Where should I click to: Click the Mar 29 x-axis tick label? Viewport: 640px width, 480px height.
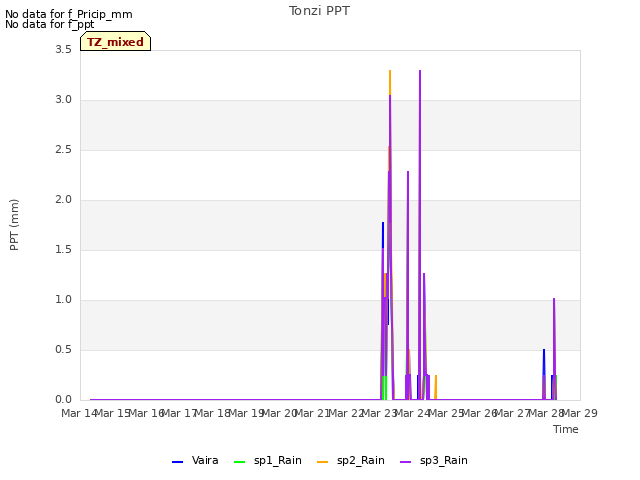[x=579, y=413]
